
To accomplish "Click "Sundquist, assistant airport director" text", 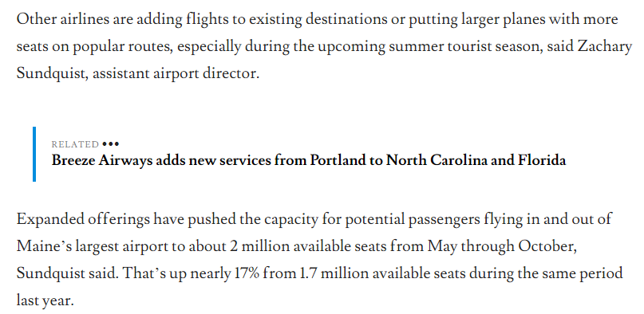I will coord(137,73).
